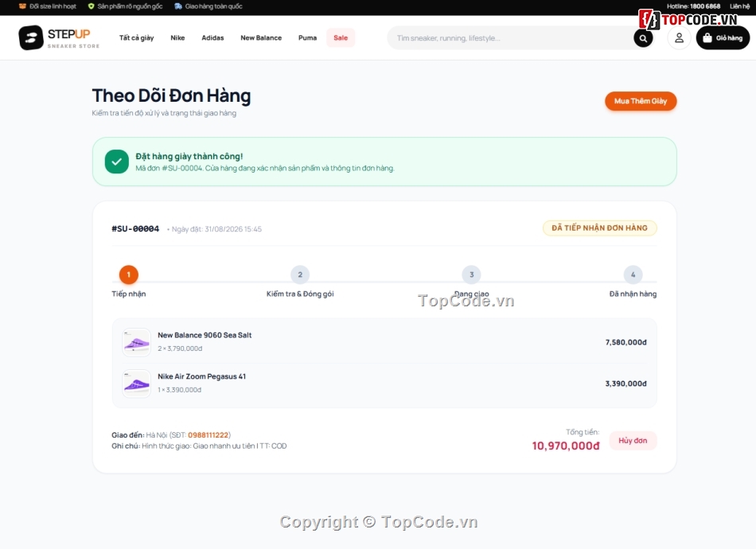Click the flexible size exchange icon

[22, 6]
